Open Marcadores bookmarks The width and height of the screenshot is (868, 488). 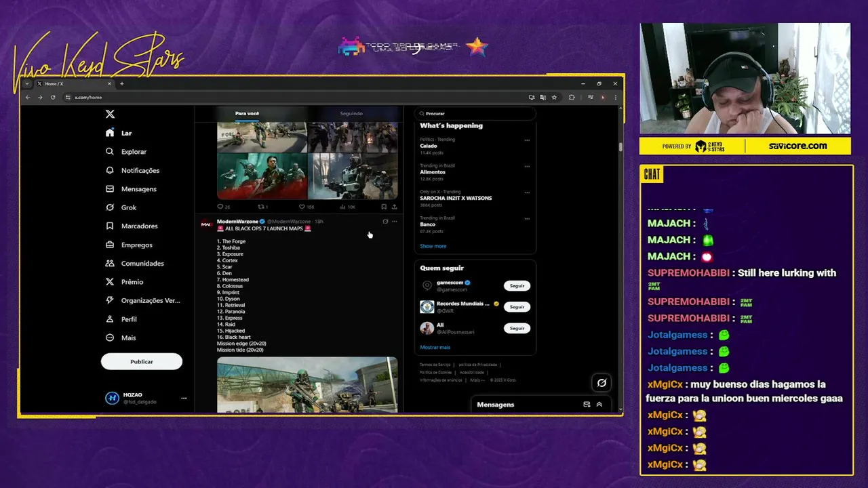[132, 226]
